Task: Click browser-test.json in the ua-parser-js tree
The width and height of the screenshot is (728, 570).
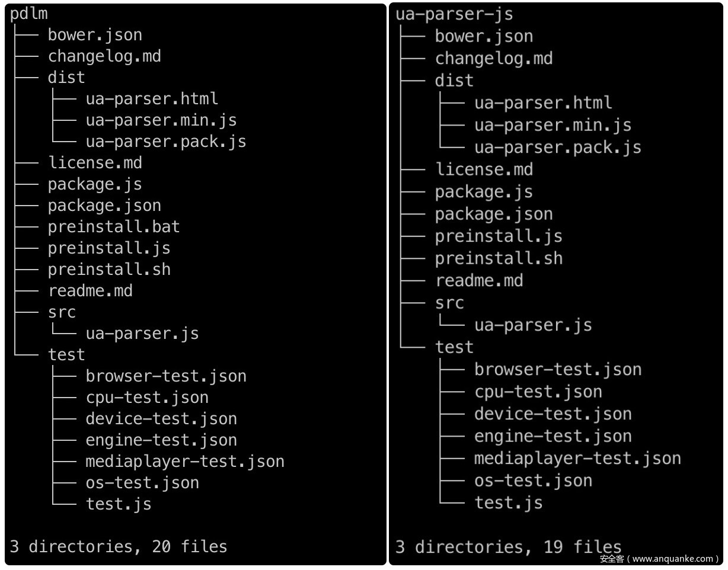Action: point(558,369)
